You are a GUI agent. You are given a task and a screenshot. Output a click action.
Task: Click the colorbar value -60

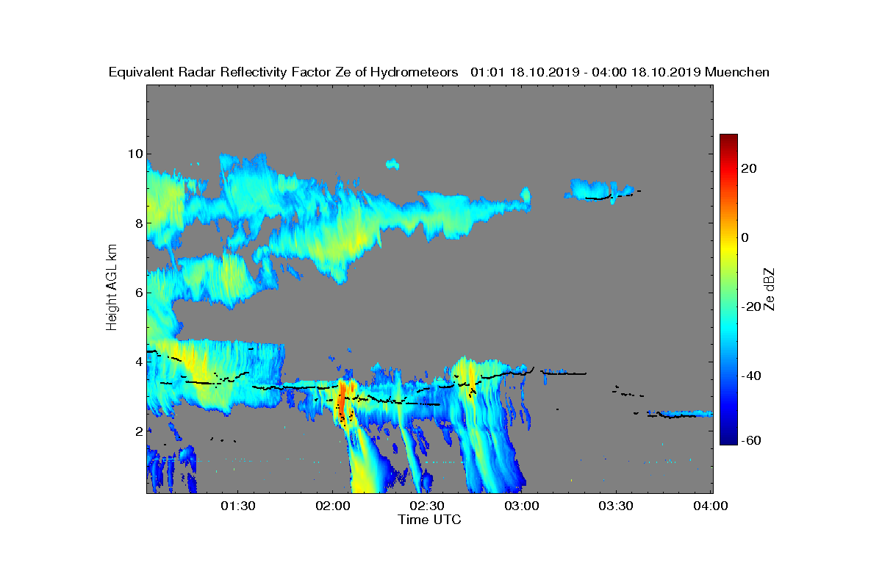click(x=752, y=440)
